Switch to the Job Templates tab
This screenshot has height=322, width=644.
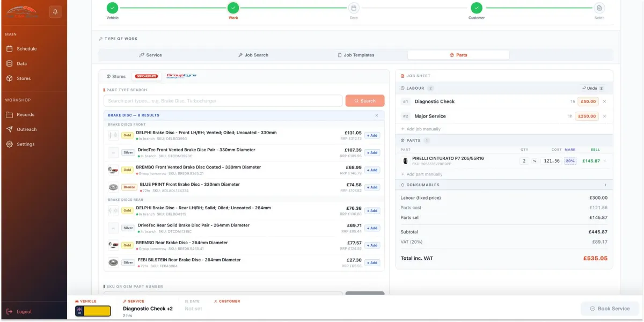(356, 55)
